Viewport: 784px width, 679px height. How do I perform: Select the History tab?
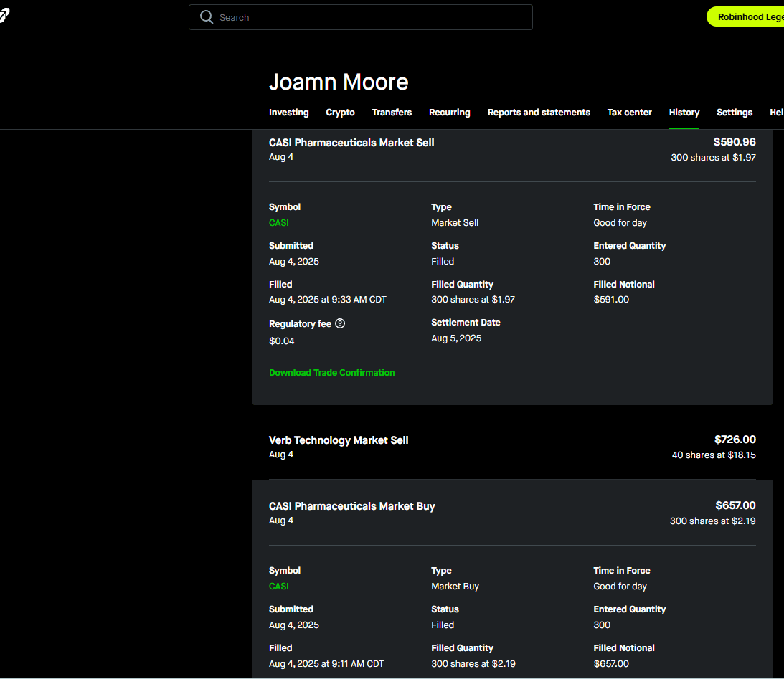(x=684, y=113)
